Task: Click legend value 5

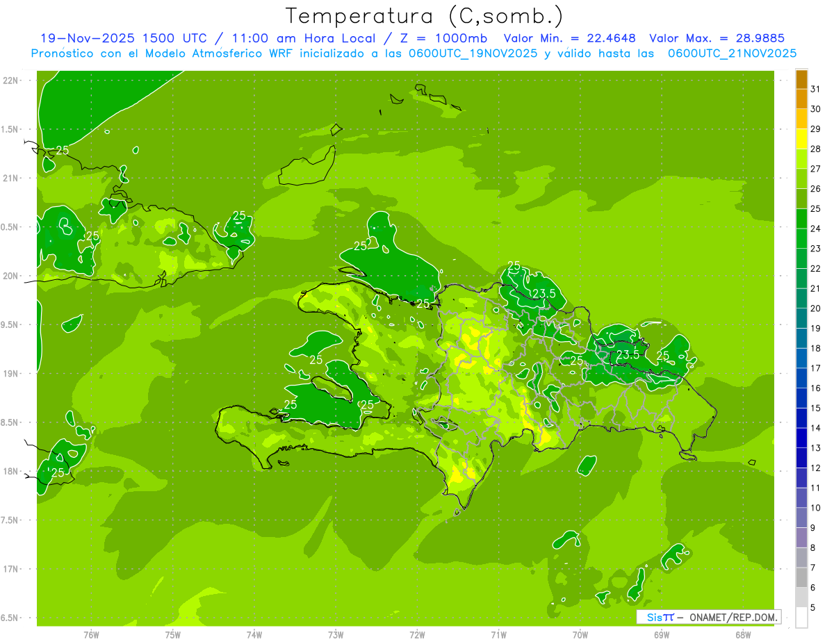Action: (813, 608)
